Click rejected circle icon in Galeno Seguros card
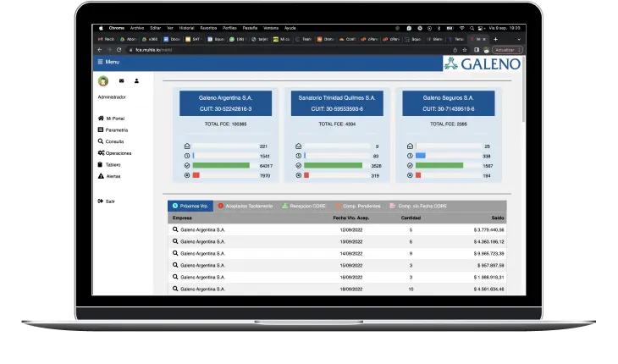The width and height of the screenshot is (618, 364). coord(410,175)
